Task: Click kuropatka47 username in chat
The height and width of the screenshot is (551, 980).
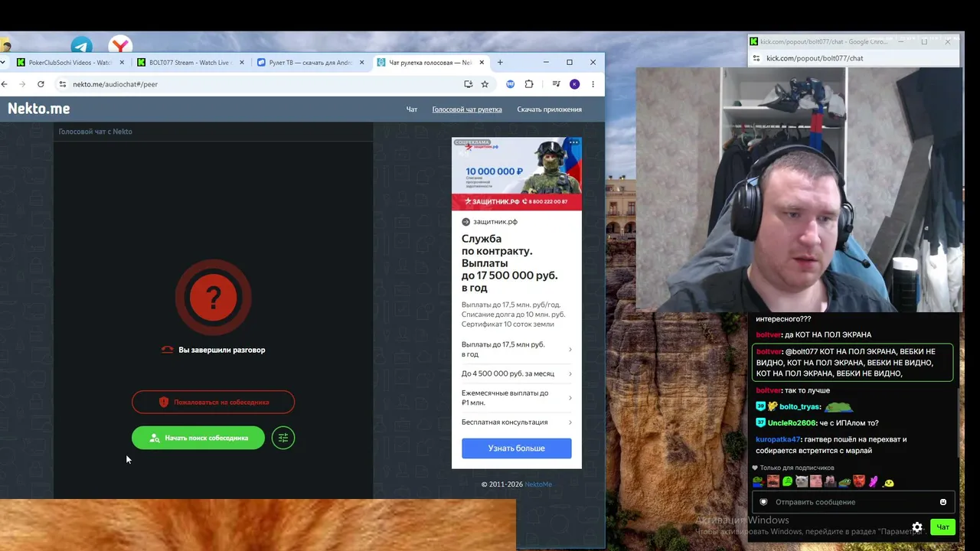Action: [778, 439]
